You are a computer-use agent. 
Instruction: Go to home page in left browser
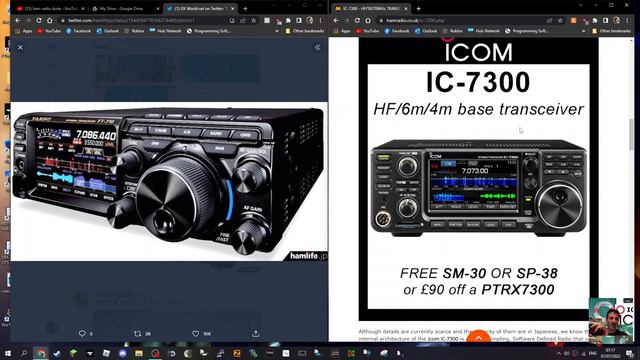click(x=49, y=20)
